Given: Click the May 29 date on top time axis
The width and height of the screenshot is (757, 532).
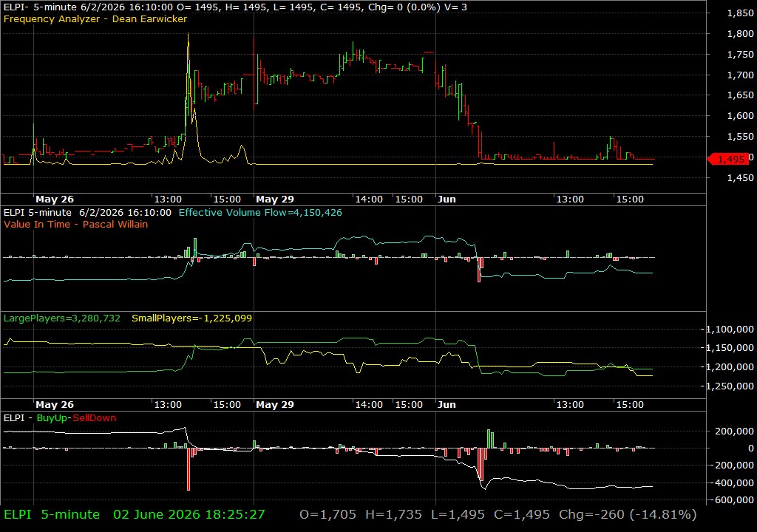Looking at the screenshot, I should [x=275, y=199].
